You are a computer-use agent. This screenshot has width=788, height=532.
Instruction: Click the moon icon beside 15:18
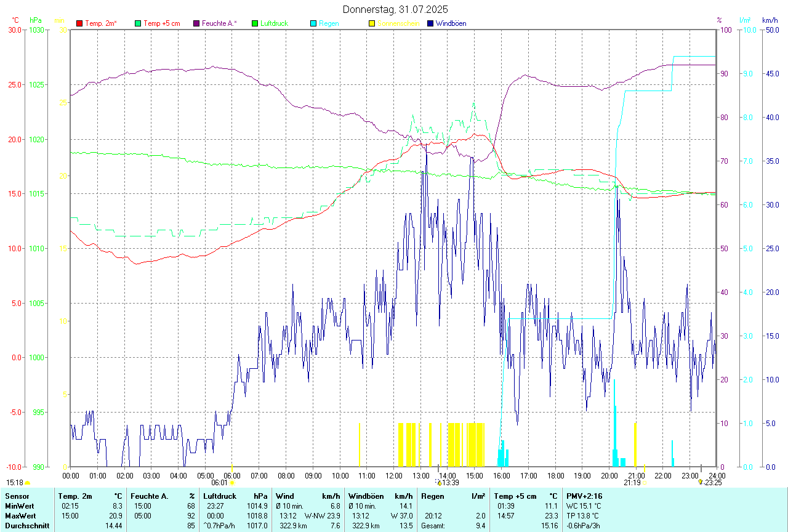point(27,483)
